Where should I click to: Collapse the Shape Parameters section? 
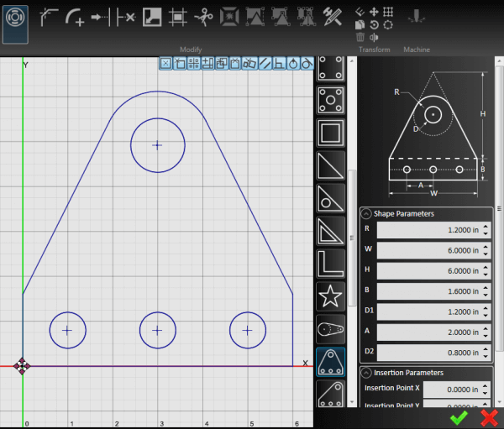(x=366, y=213)
